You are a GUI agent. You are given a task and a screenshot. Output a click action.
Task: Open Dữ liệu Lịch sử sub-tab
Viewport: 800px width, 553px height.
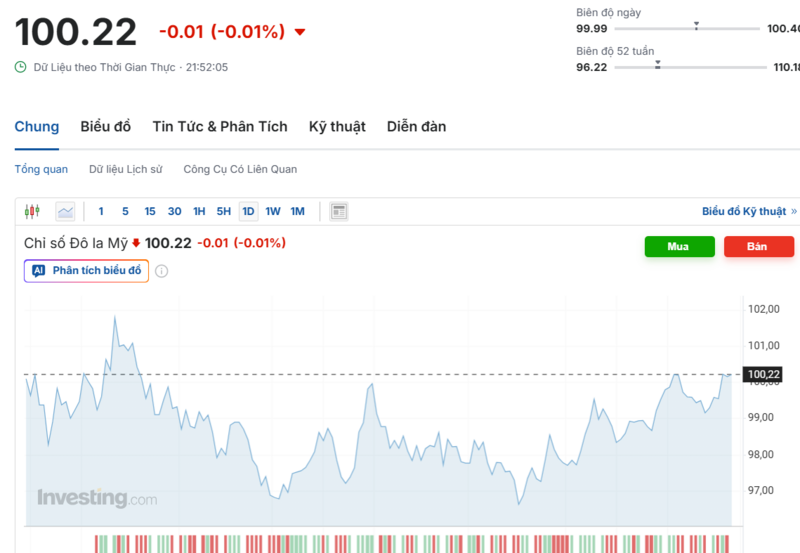125,169
